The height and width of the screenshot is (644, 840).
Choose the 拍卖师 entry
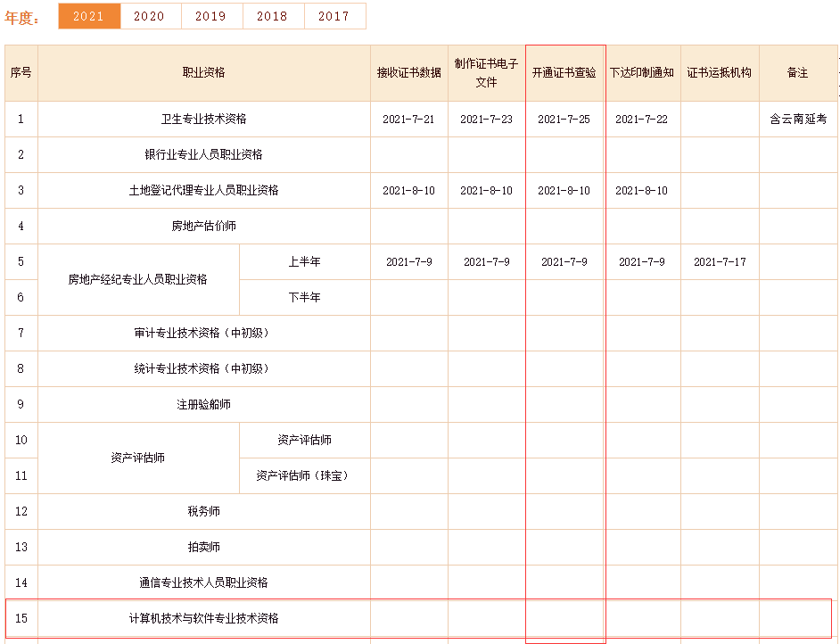pos(203,547)
